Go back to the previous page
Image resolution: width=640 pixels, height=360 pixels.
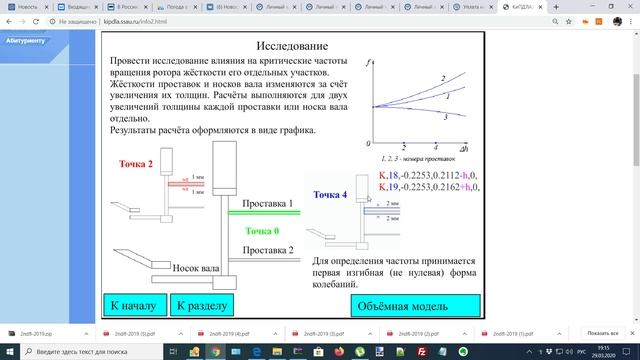[9, 22]
